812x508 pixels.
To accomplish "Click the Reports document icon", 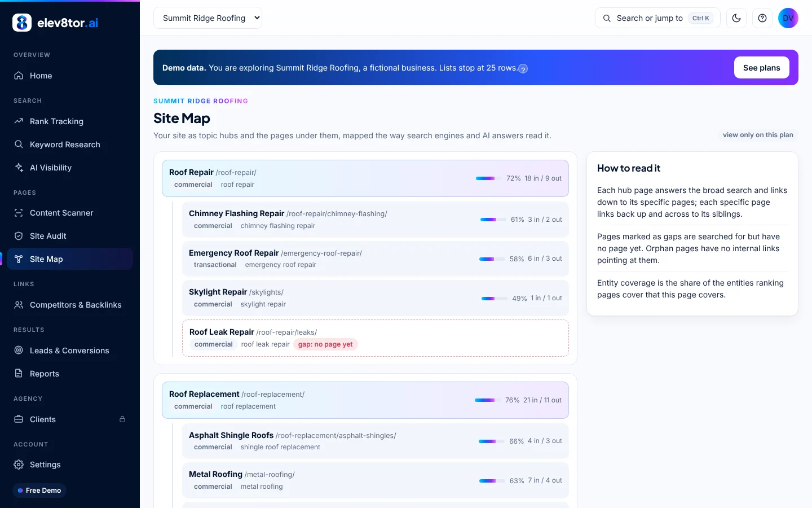I will pyautogui.click(x=19, y=374).
